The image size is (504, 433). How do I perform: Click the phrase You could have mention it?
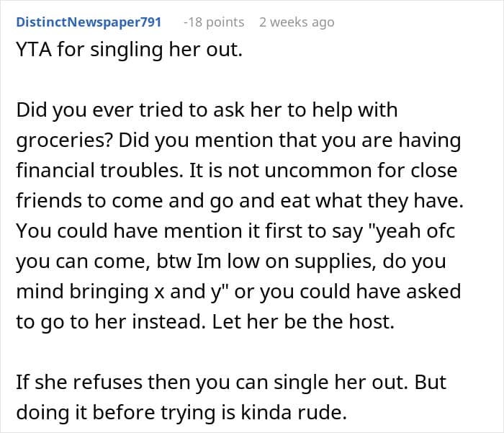(x=138, y=231)
